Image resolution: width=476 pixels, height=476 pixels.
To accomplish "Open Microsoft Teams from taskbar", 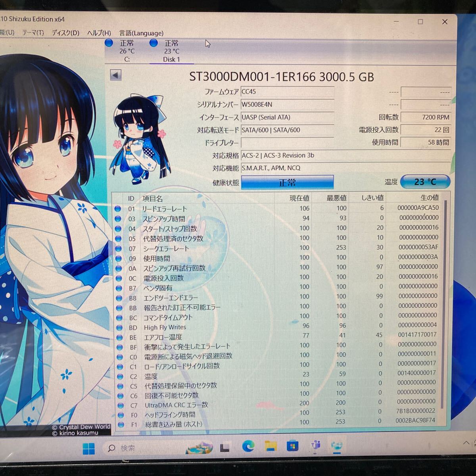I will (316, 445).
